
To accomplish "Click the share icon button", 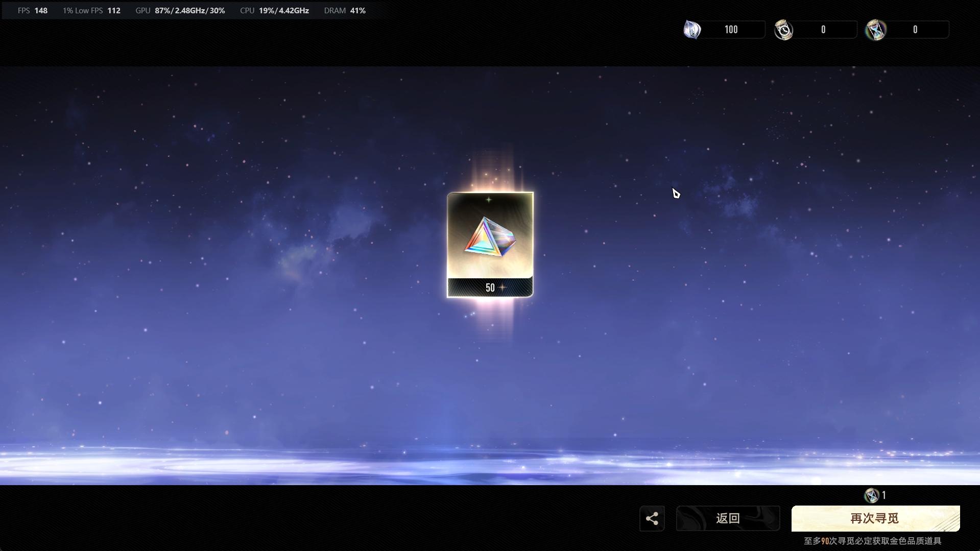I will pyautogui.click(x=652, y=519).
